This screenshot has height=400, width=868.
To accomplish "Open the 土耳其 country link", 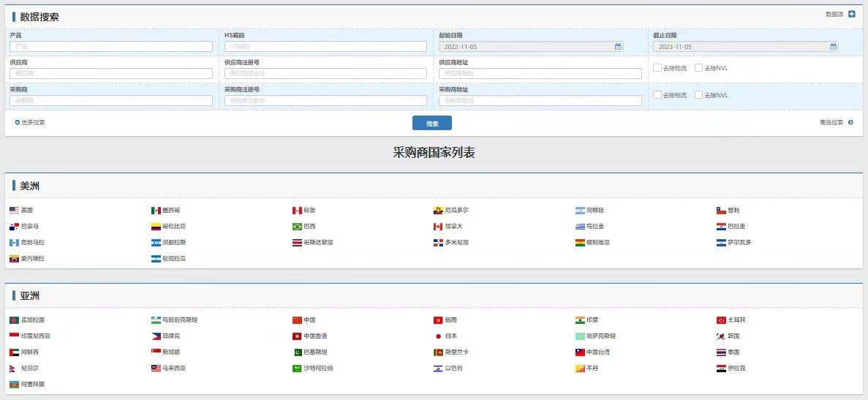I will tap(736, 320).
